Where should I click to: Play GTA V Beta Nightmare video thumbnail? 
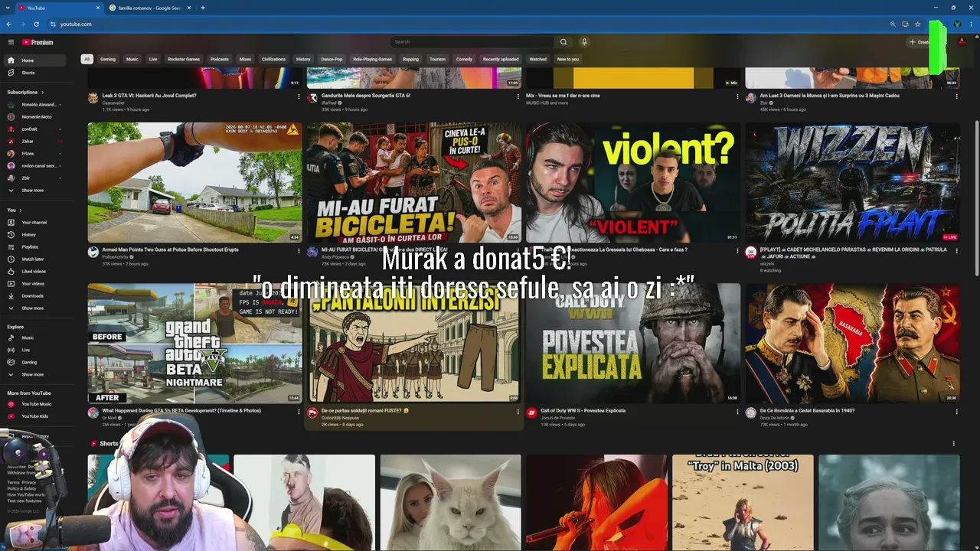[x=194, y=344]
